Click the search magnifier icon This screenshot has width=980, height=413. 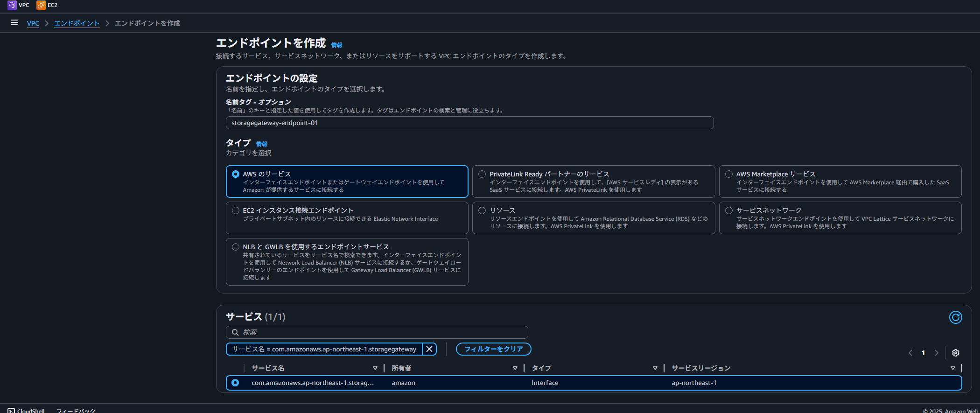235,332
